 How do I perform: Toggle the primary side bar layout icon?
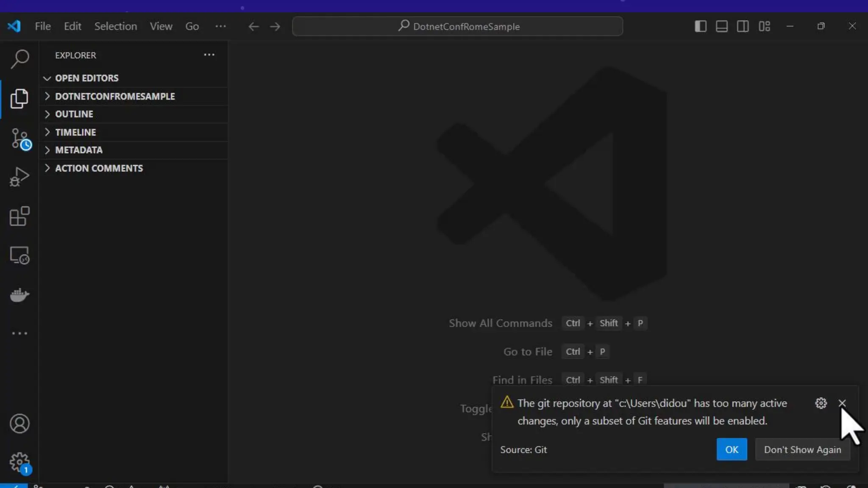click(700, 26)
